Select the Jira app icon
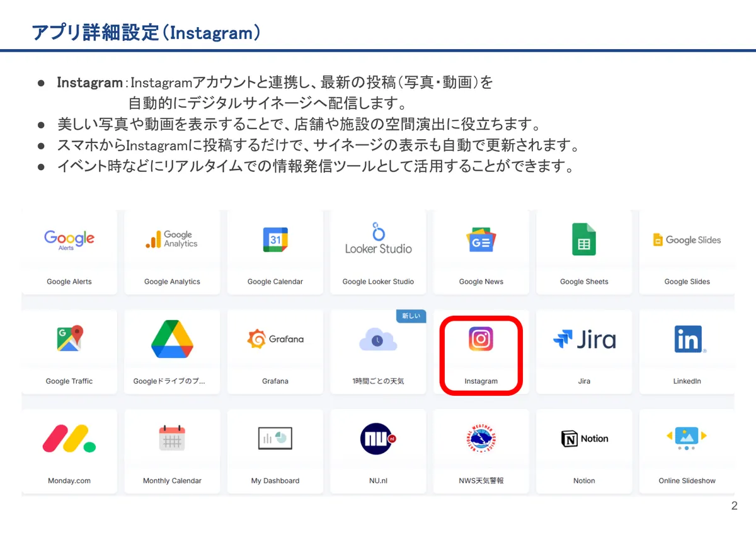Screen dimensions: 756x535 [584, 340]
